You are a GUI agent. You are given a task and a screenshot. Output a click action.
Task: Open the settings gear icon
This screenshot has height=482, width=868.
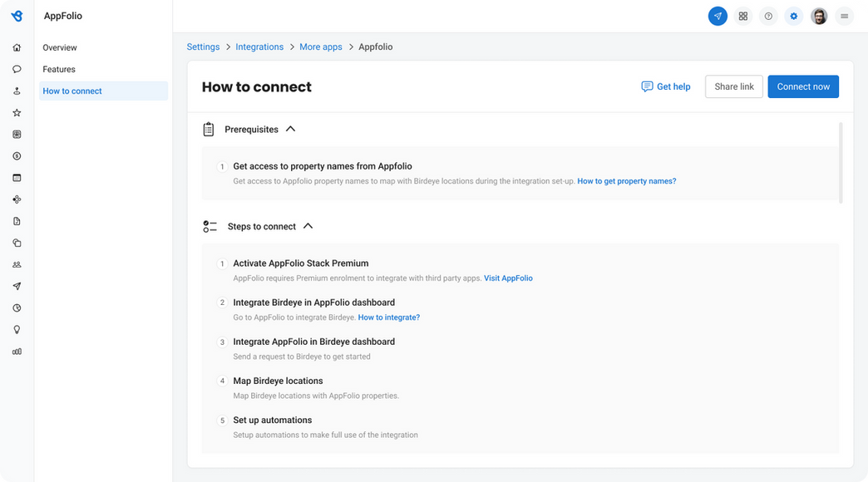pyautogui.click(x=794, y=16)
